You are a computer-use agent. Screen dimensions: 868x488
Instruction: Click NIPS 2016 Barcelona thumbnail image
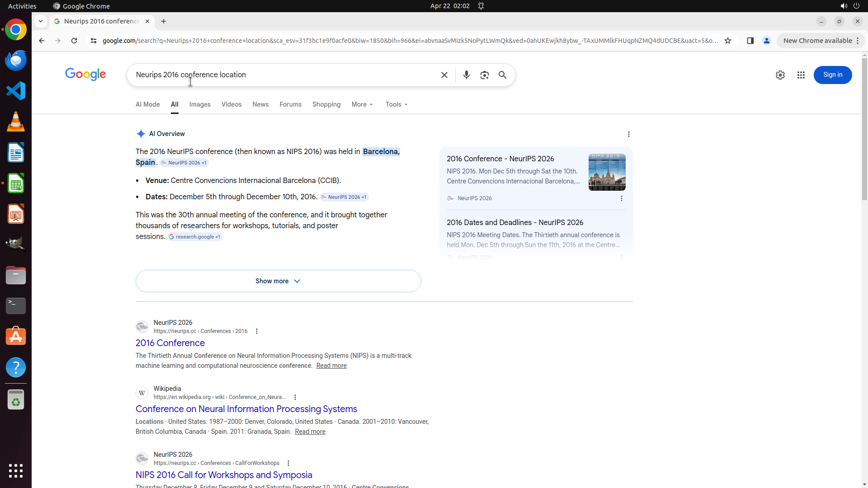tap(607, 172)
